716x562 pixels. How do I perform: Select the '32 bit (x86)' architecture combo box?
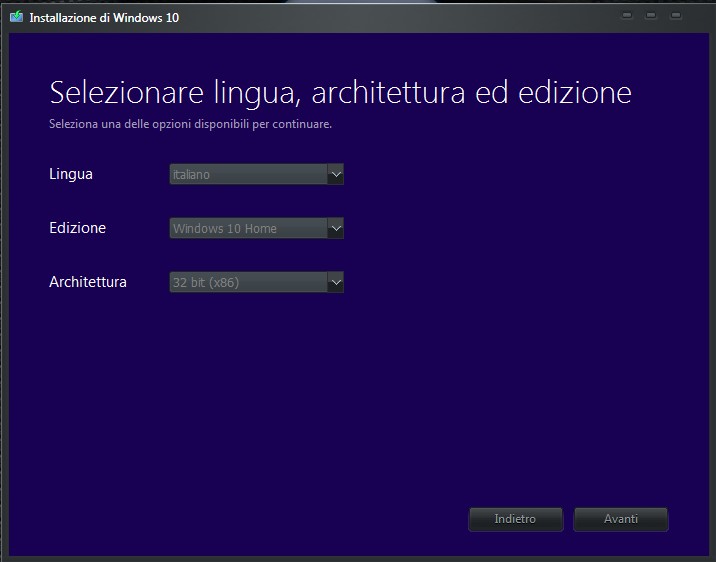257,282
